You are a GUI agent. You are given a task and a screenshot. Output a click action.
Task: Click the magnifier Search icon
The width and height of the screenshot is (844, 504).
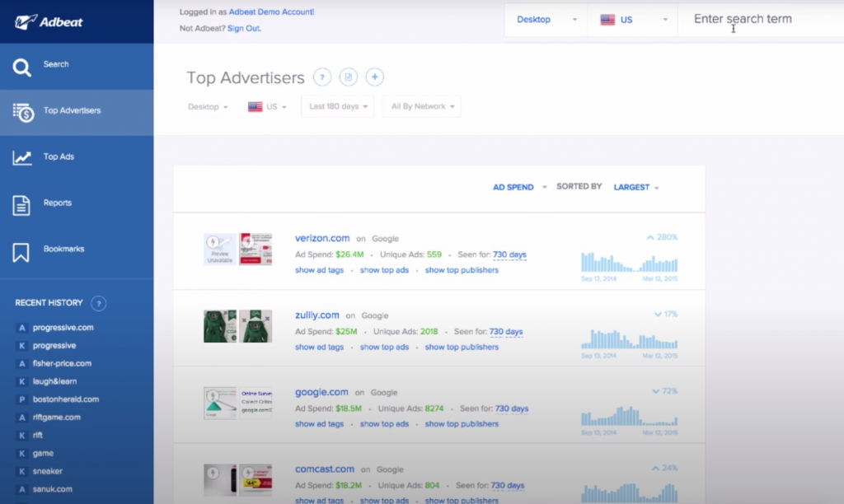click(x=21, y=68)
